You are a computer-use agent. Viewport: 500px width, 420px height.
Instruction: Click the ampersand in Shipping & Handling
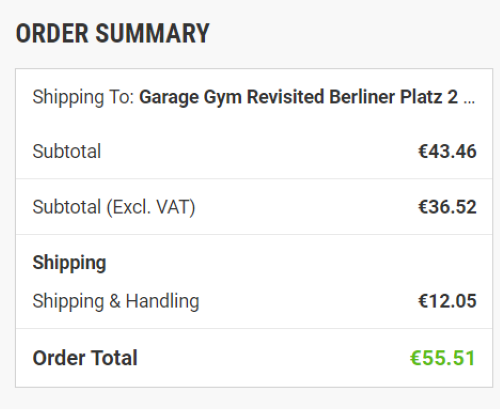115,301
